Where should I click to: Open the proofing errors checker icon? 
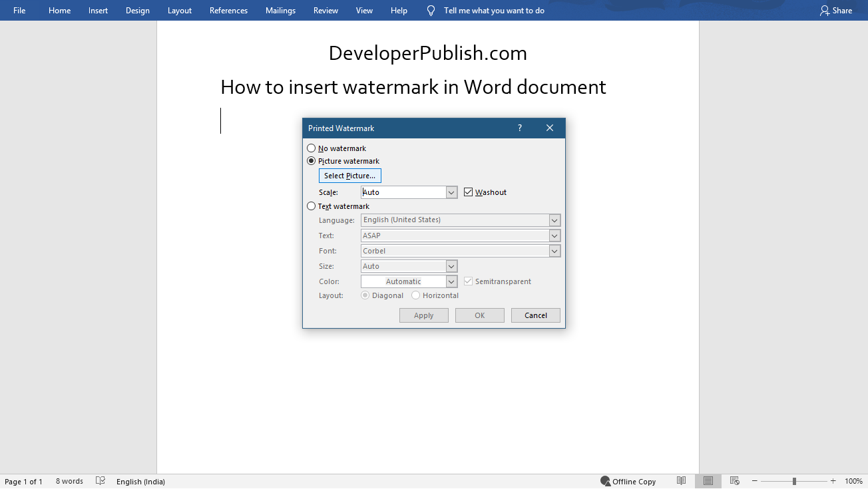coord(101,480)
